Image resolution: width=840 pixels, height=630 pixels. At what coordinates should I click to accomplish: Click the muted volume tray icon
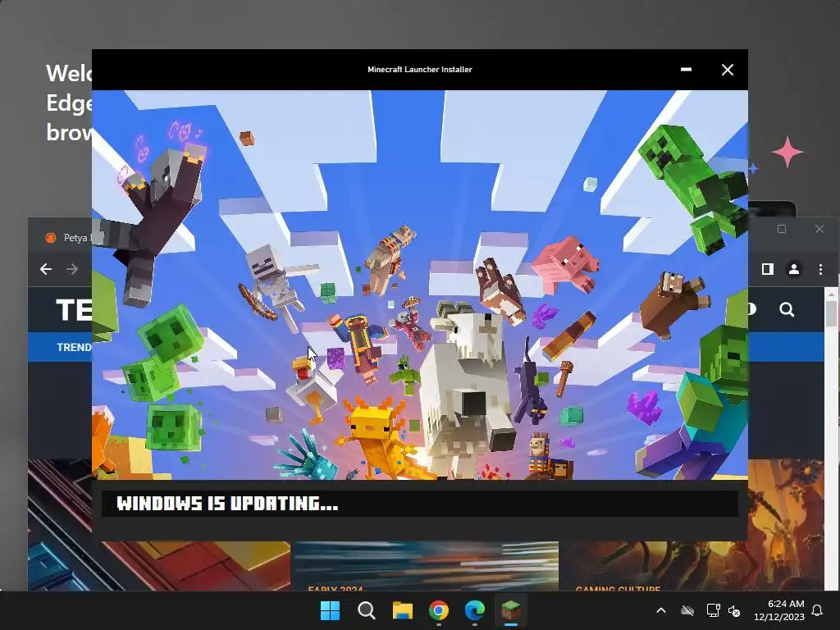click(734, 610)
